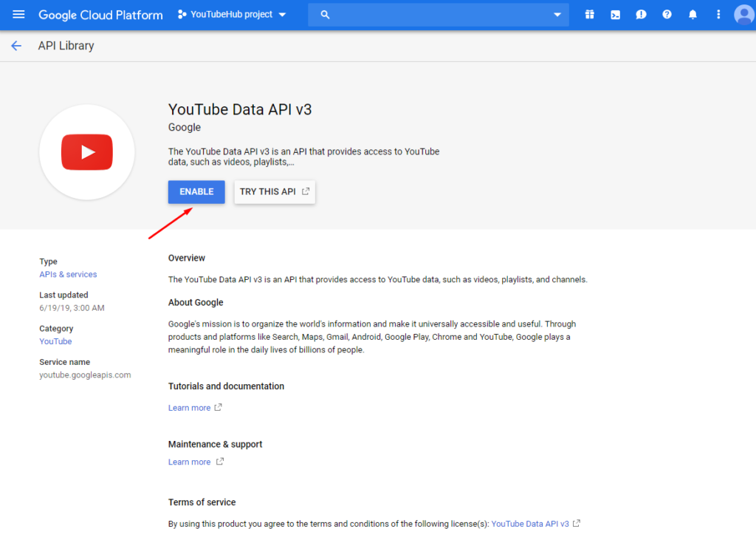Send feedback using the speech bubble icon

point(641,14)
